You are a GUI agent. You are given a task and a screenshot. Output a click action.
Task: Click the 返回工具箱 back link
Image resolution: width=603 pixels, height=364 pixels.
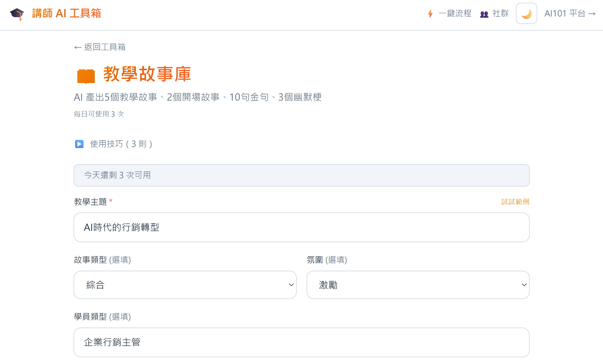point(100,47)
